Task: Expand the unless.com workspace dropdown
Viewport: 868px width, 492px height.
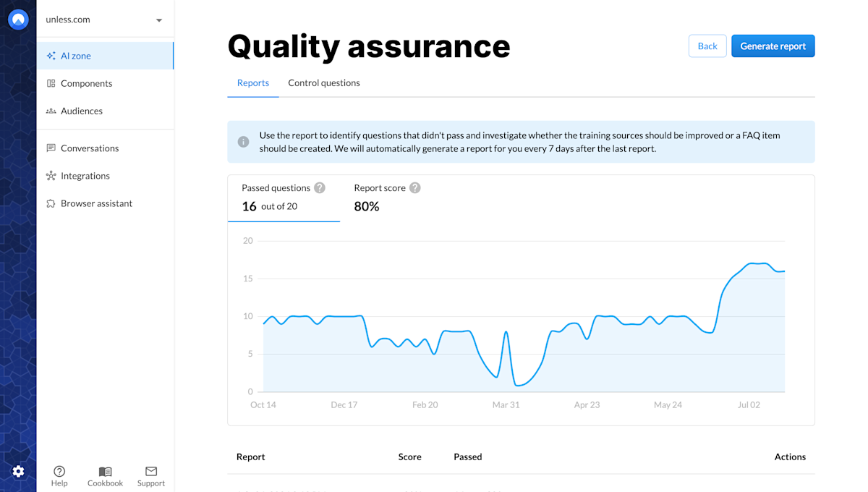Action: coord(158,20)
